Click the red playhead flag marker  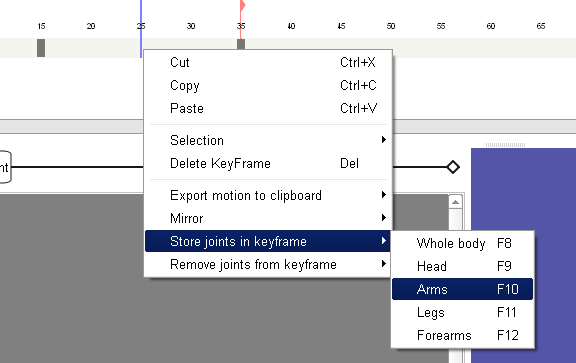[x=242, y=6]
